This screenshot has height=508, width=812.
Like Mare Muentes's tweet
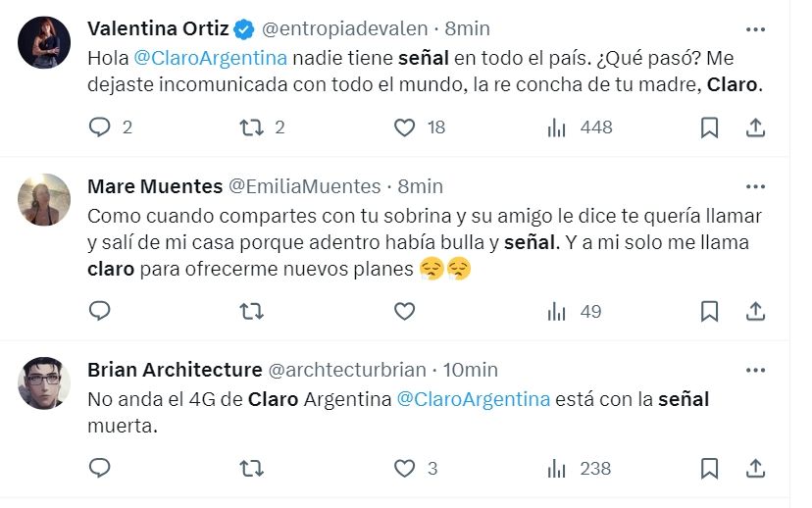pos(404,311)
